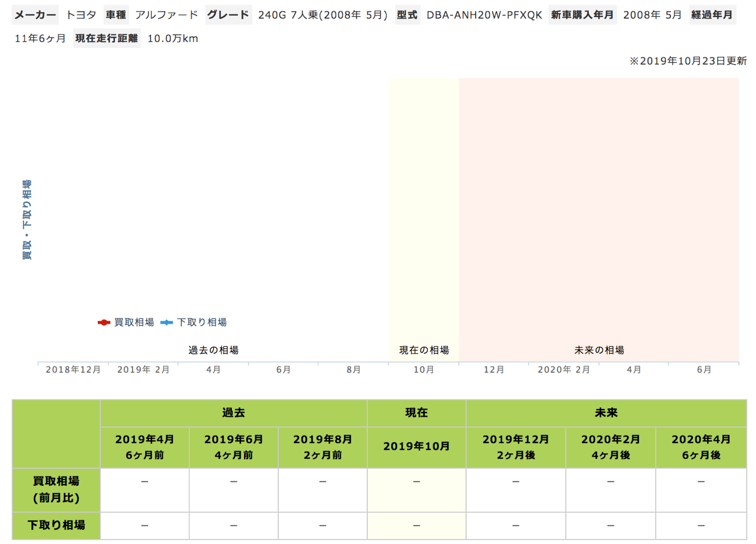Viewport: 756px width, 544px height.
Task: Toggle the 下取り相場 series legend label
Action: 202,323
